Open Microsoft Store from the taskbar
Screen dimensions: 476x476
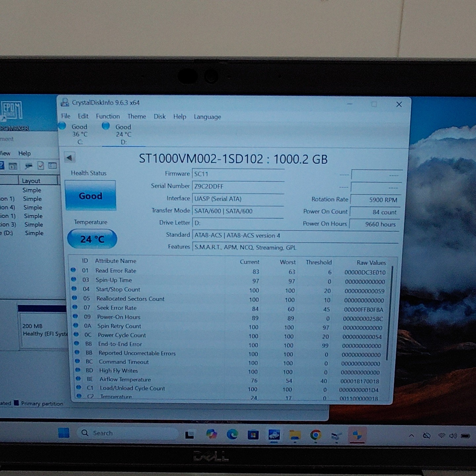(253, 435)
